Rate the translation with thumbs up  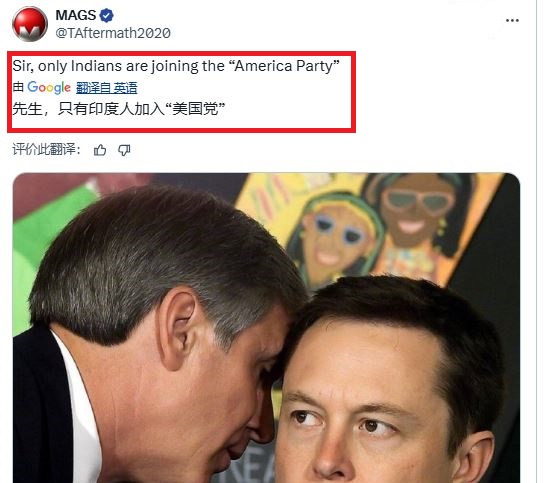(100, 150)
